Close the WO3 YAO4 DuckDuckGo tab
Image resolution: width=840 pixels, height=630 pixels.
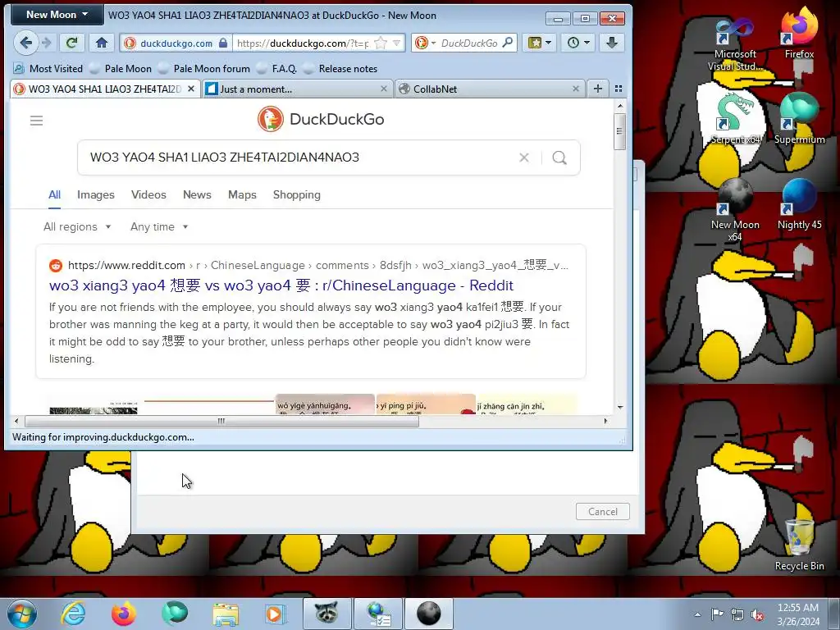pyautogui.click(x=190, y=89)
